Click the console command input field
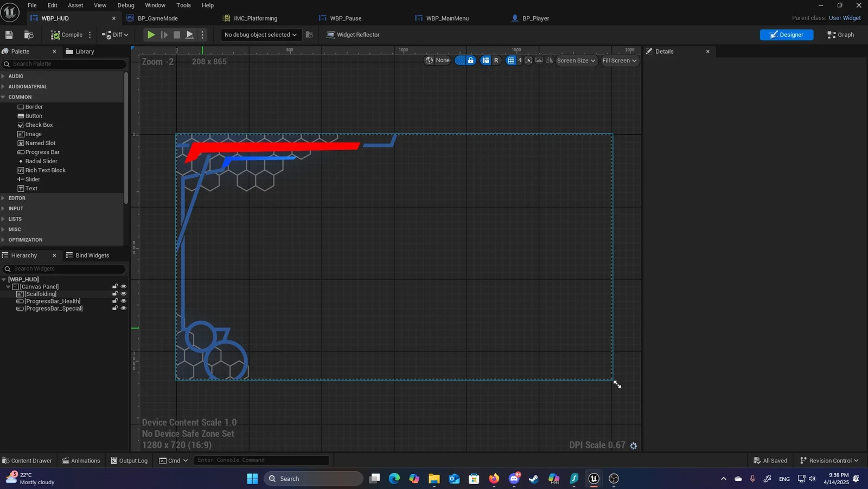The height and width of the screenshot is (489, 868). pos(261,460)
